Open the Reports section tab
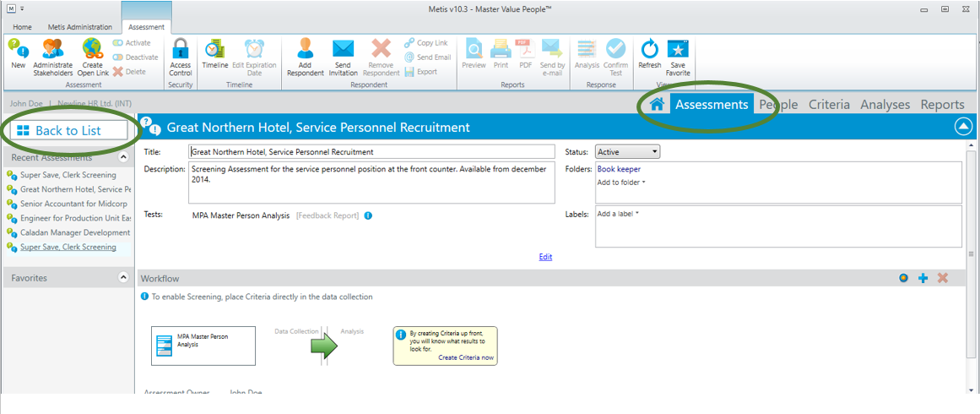 [x=943, y=105]
